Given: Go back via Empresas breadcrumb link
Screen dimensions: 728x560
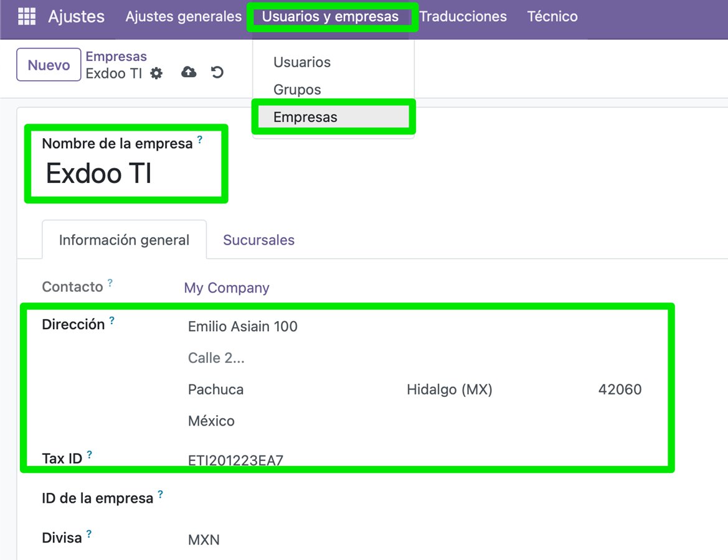Looking at the screenshot, I should coord(116,56).
